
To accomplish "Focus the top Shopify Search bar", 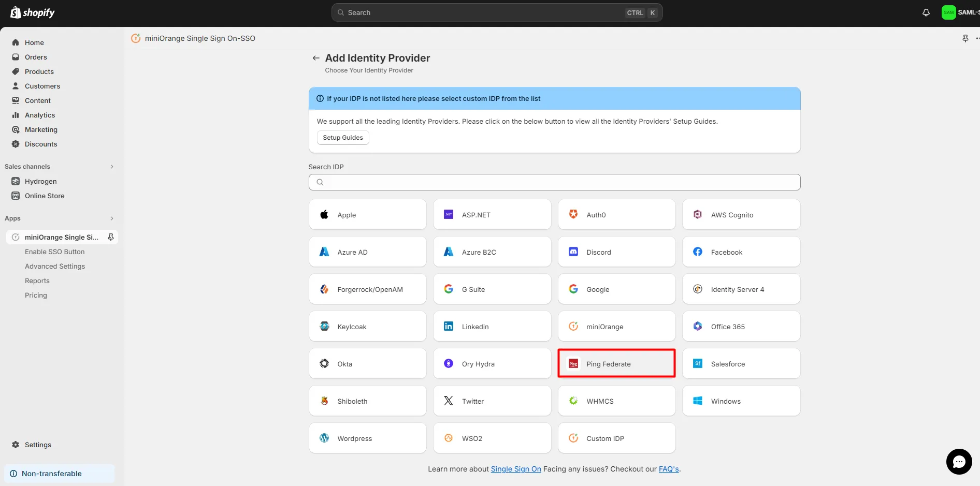I will coord(497,12).
